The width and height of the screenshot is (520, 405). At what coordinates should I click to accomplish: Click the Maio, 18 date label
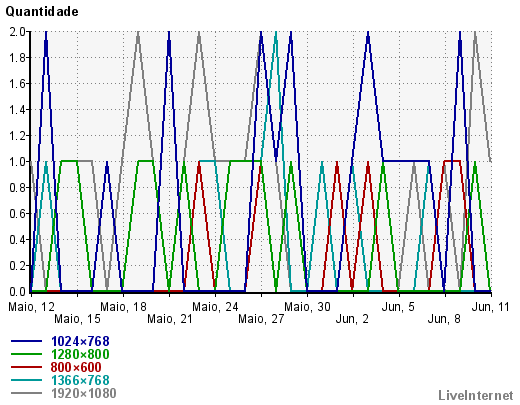123,307
